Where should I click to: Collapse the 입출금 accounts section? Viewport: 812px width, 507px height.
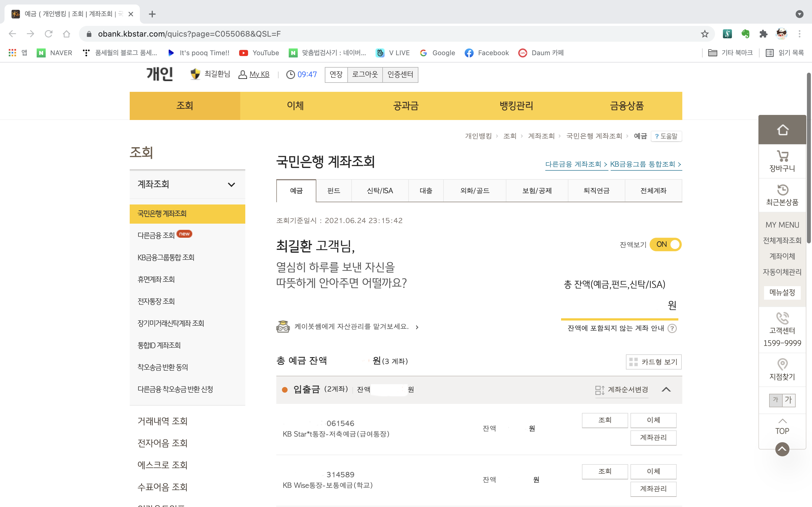click(666, 389)
